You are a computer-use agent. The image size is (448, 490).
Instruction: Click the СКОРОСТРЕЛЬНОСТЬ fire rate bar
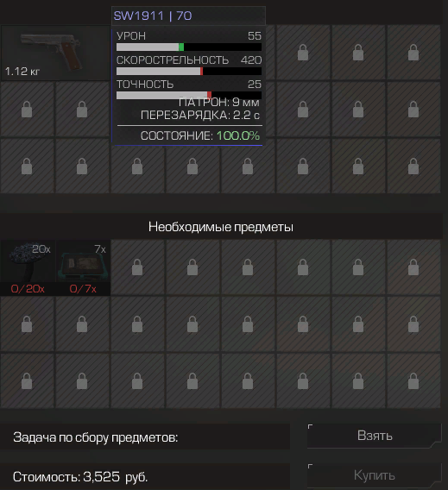click(x=189, y=72)
